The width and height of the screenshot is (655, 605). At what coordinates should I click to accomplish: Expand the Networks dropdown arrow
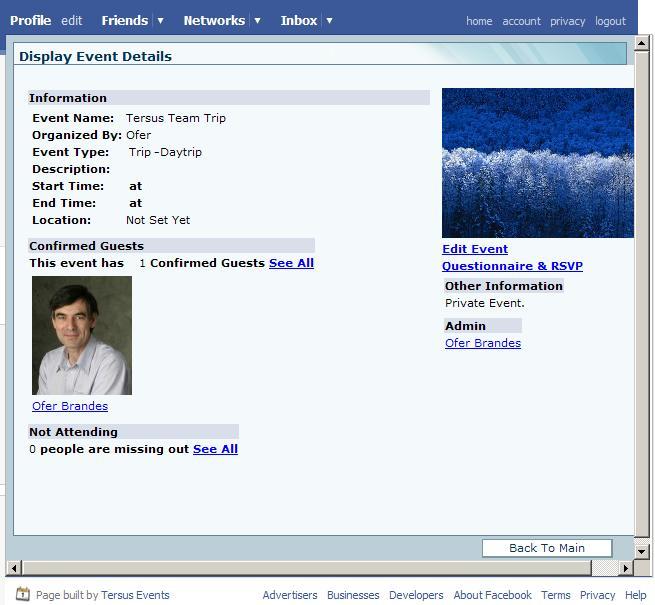tap(257, 20)
